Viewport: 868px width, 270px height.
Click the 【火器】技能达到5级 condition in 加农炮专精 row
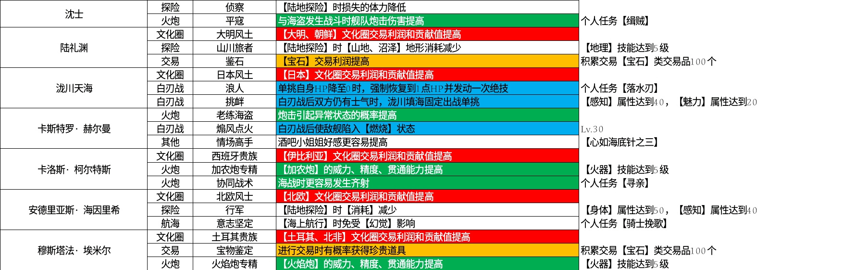point(625,169)
